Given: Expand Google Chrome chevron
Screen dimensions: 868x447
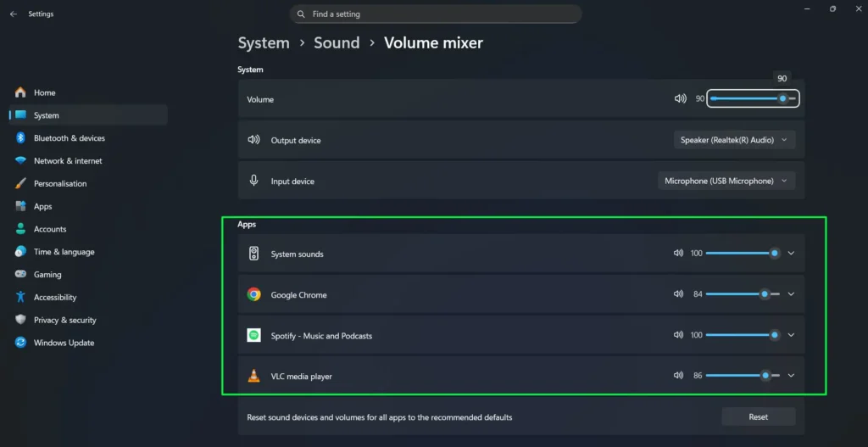Looking at the screenshot, I should (x=791, y=294).
